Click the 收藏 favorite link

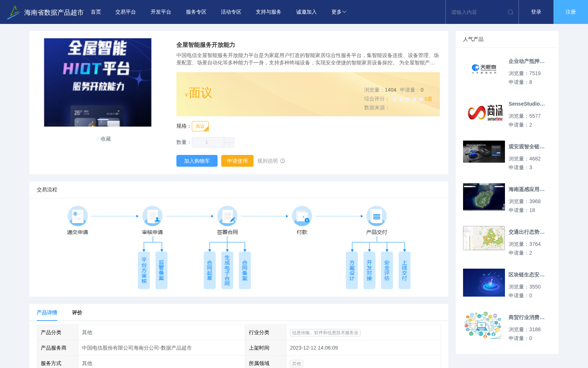[106, 139]
